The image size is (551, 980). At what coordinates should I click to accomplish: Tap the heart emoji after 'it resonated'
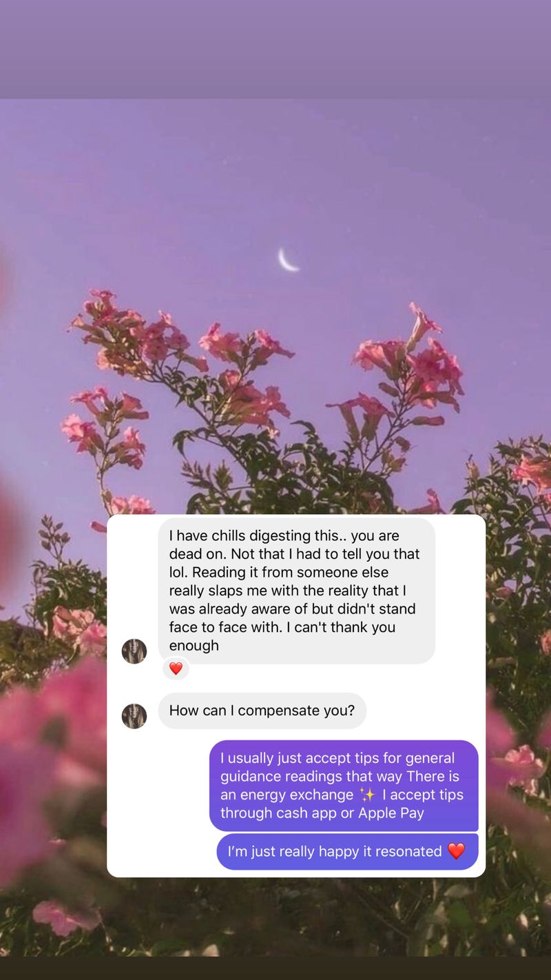(x=456, y=852)
